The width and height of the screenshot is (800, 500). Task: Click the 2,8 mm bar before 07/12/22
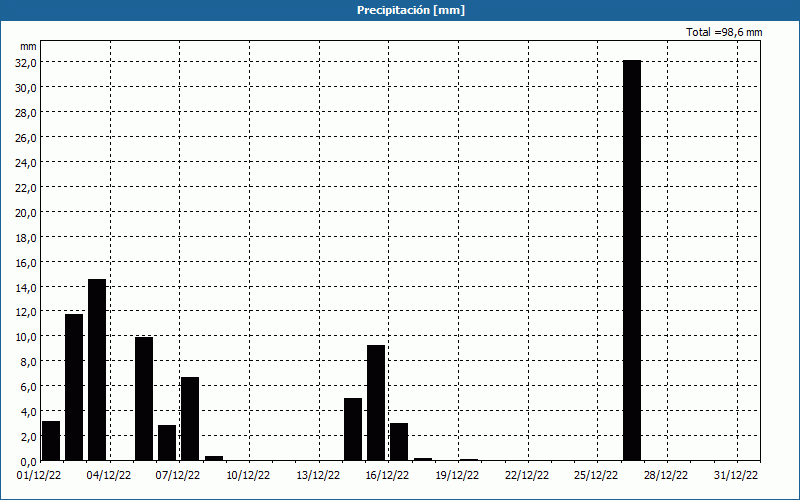point(167,443)
